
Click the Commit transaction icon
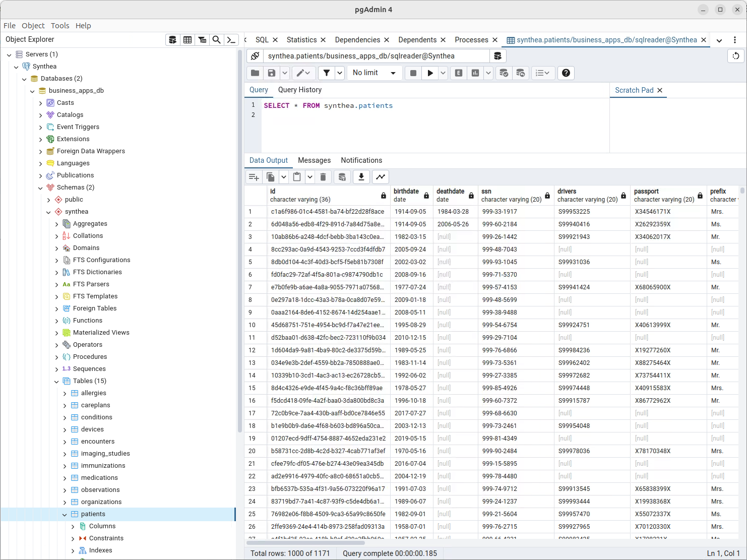tap(504, 73)
